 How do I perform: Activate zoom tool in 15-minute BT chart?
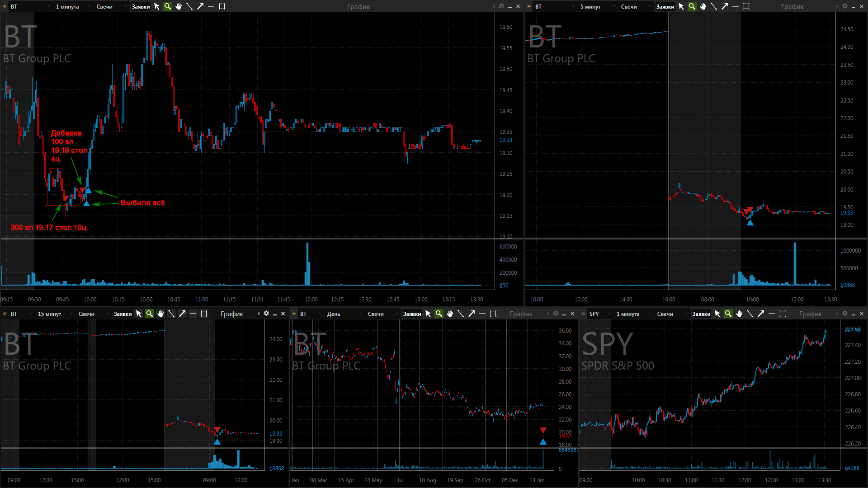click(x=150, y=314)
